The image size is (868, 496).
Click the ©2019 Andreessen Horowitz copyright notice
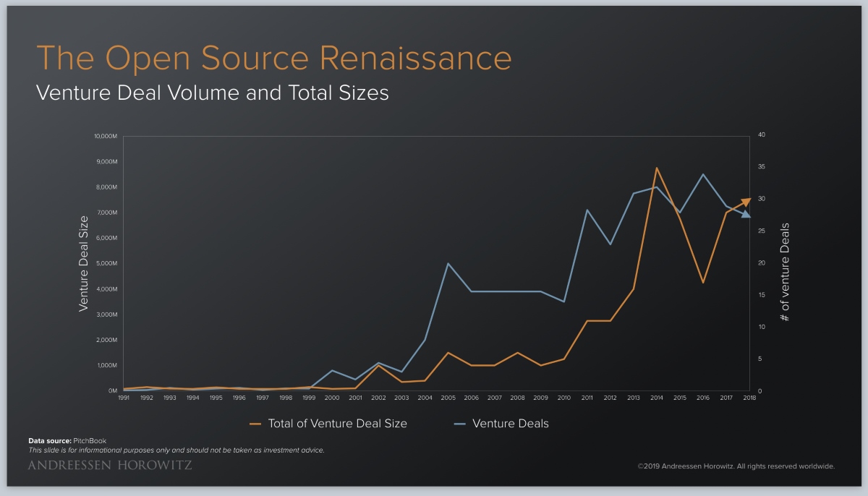pos(736,466)
